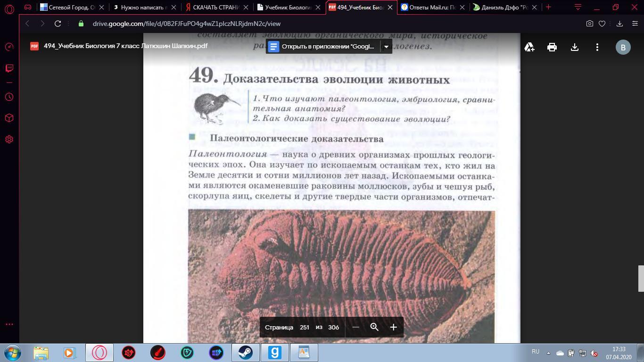Click the RU language indicator
Screen dimensions: 644x362
click(536, 352)
